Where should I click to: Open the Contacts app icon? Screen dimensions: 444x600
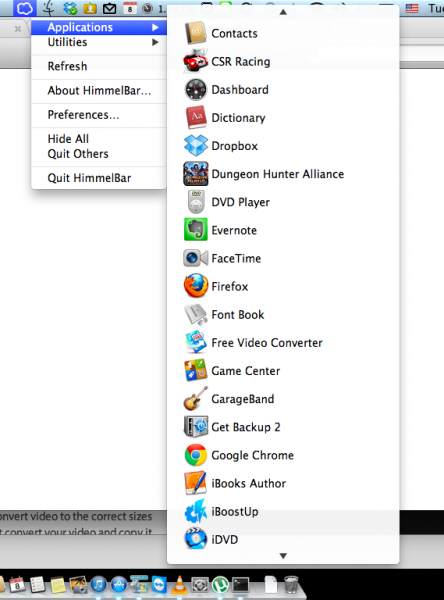click(196, 33)
